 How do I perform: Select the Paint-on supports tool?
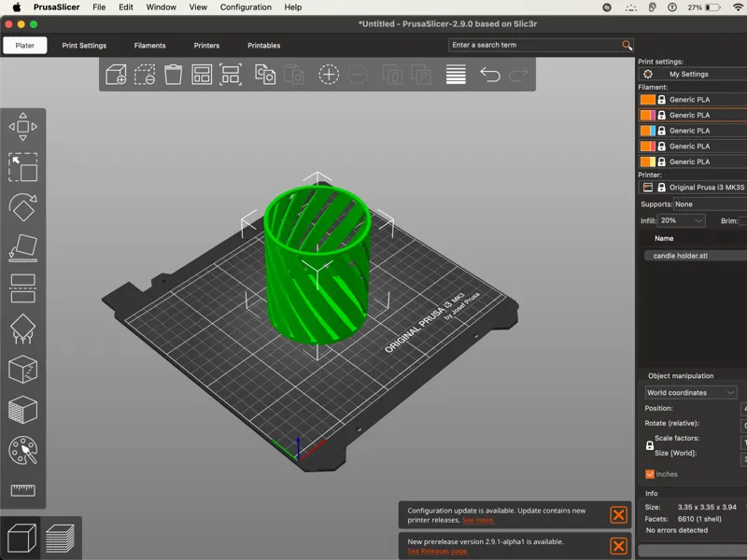pyautogui.click(x=22, y=329)
